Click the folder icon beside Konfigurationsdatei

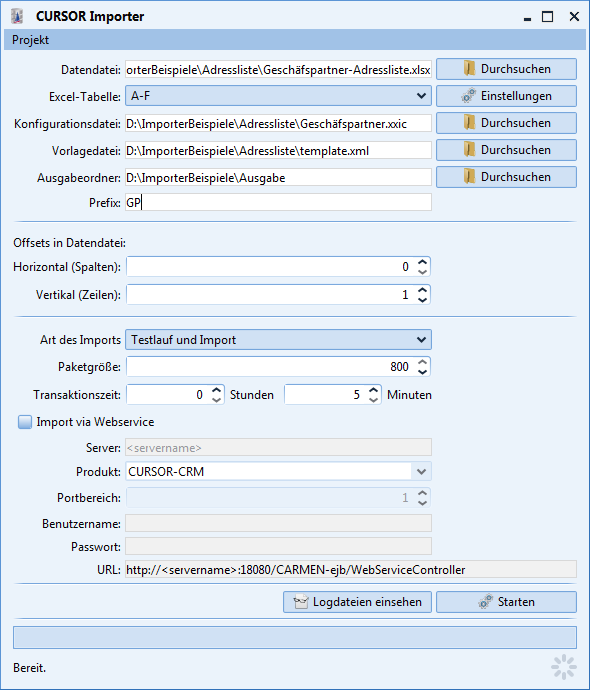(469, 123)
